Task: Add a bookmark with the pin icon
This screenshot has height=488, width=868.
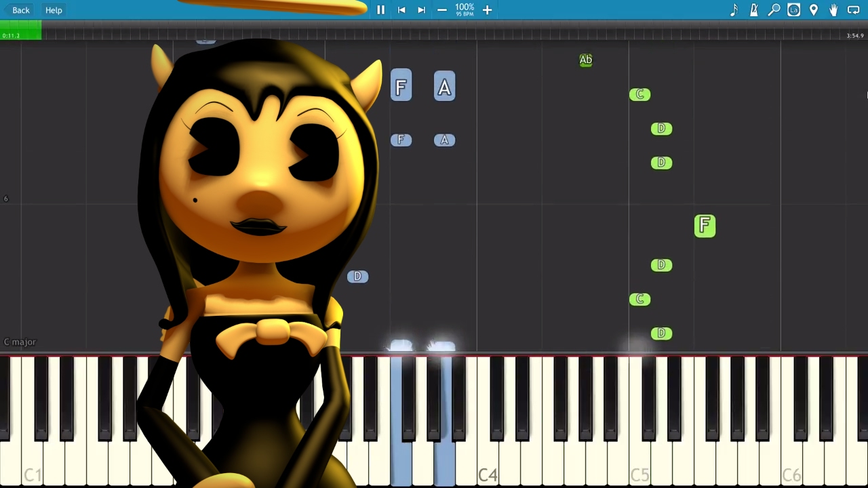Action: [x=814, y=10]
